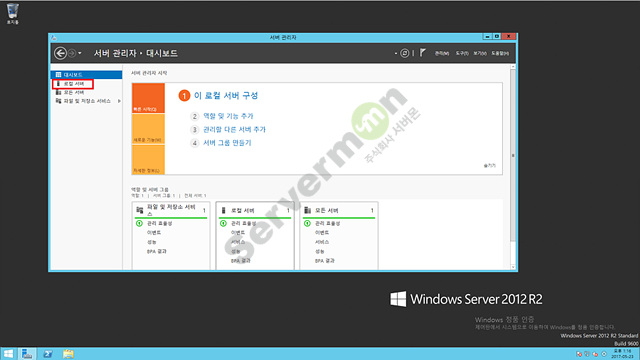
Task: Click the 숨기기 link in welcome panel
Action: (x=489, y=165)
